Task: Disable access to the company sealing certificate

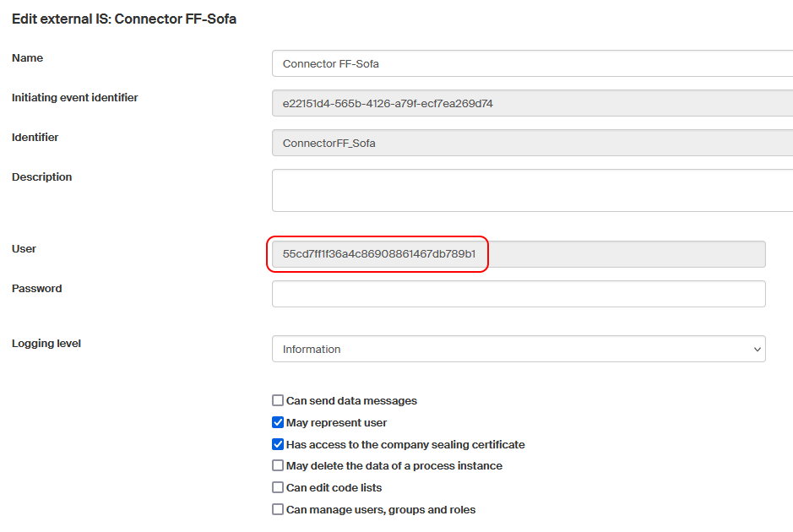Action: tap(278, 444)
